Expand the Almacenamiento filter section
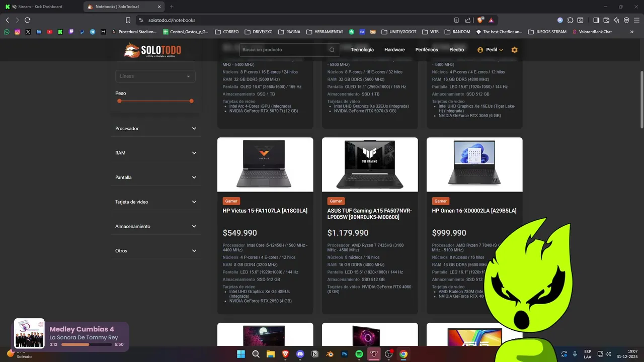This screenshot has width=644, height=362. coord(155,226)
